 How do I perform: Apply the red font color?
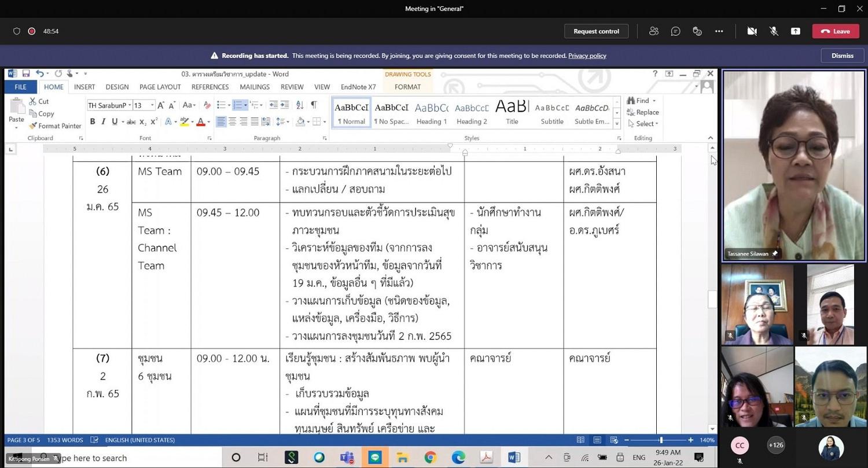(200, 121)
